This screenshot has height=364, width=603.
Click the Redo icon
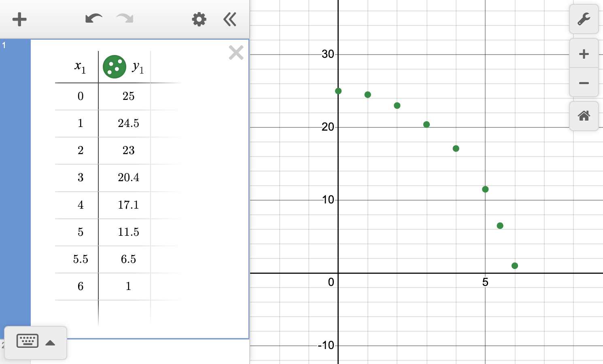pos(124,19)
